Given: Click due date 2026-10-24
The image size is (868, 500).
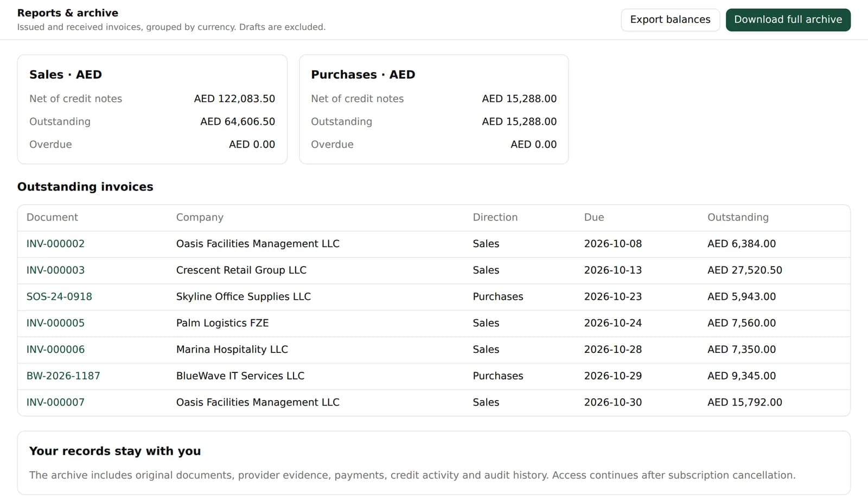Looking at the screenshot, I should click(x=613, y=323).
